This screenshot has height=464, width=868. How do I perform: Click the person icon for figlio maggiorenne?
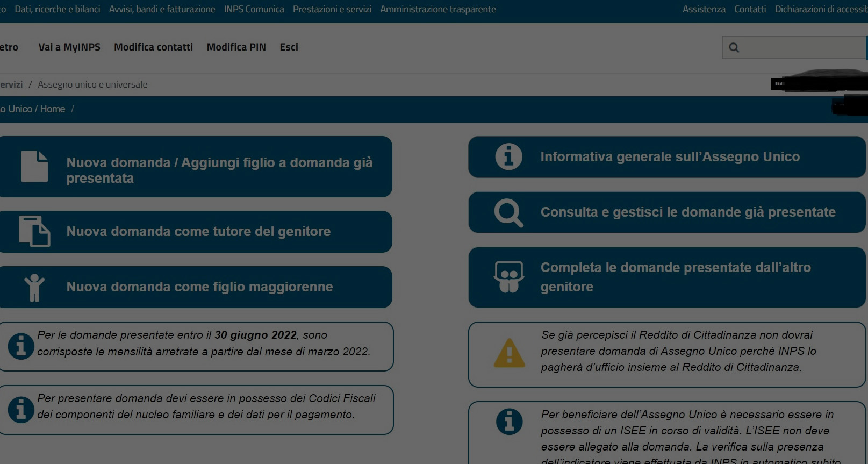pos(34,288)
